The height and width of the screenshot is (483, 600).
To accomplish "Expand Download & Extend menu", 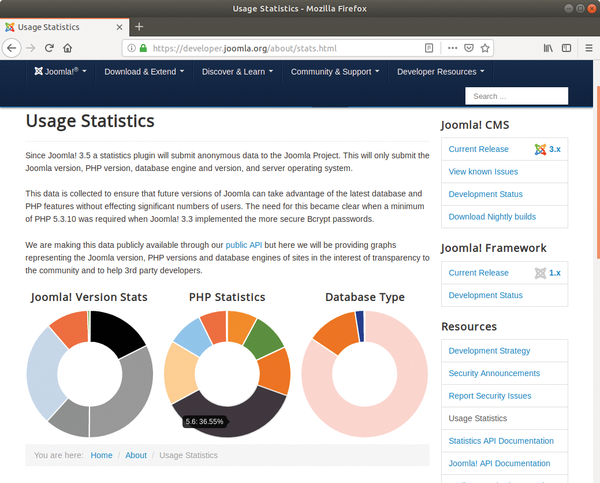I will (x=144, y=72).
